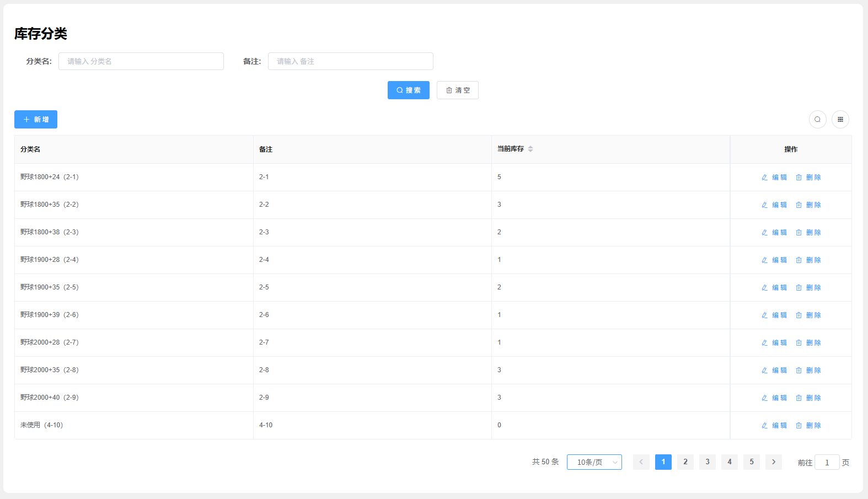Sort by 当前库存 column arrows

(530, 149)
